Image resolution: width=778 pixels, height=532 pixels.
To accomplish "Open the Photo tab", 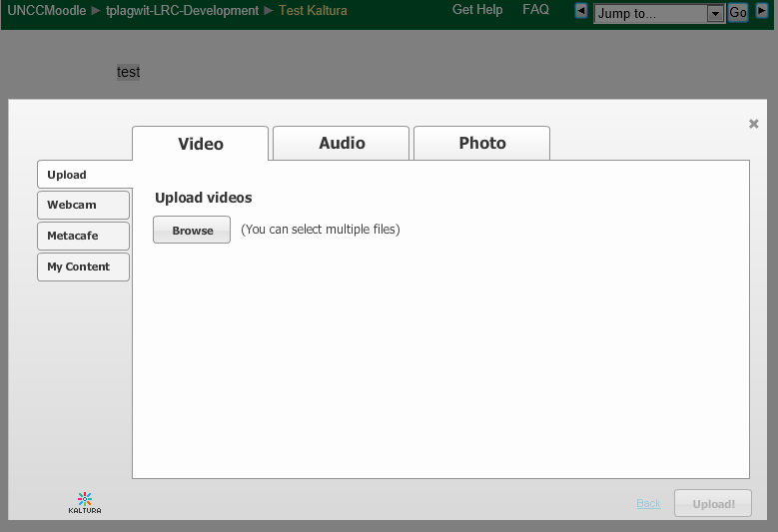I will 481,143.
